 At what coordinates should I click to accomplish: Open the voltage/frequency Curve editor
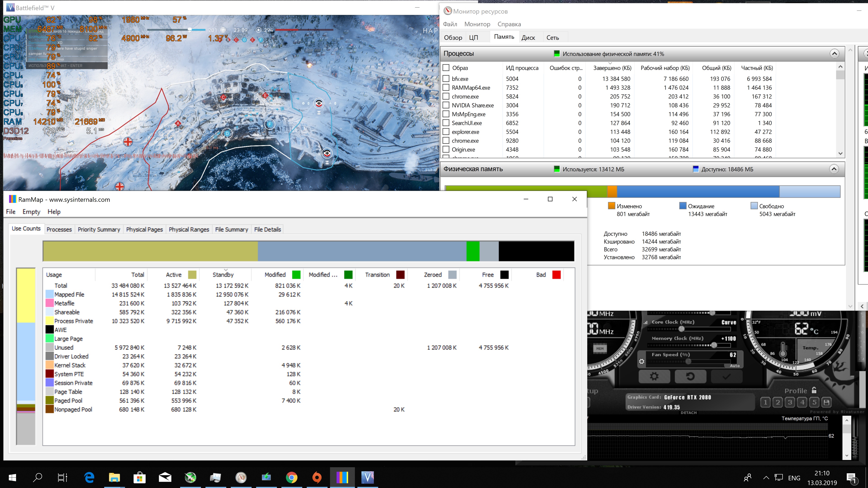point(729,322)
